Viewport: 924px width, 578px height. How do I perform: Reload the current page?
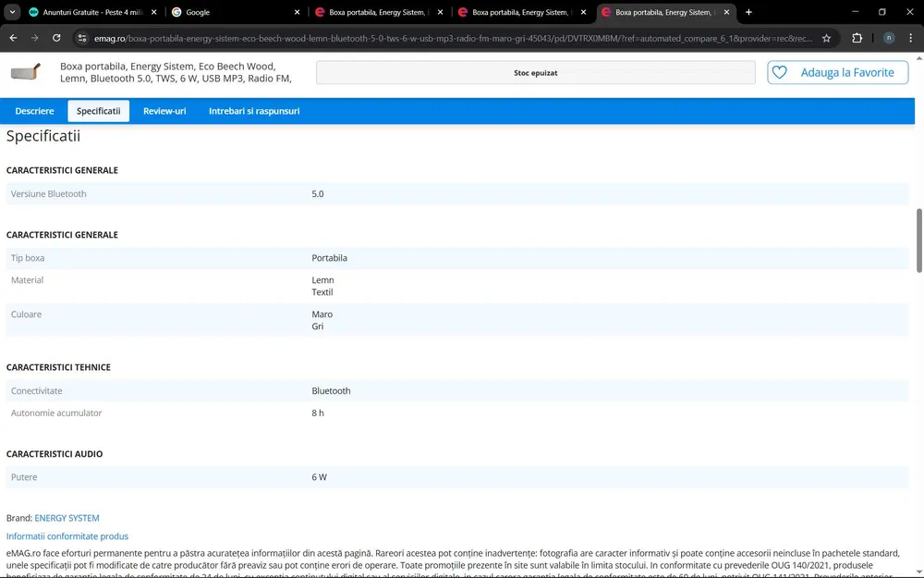point(56,38)
